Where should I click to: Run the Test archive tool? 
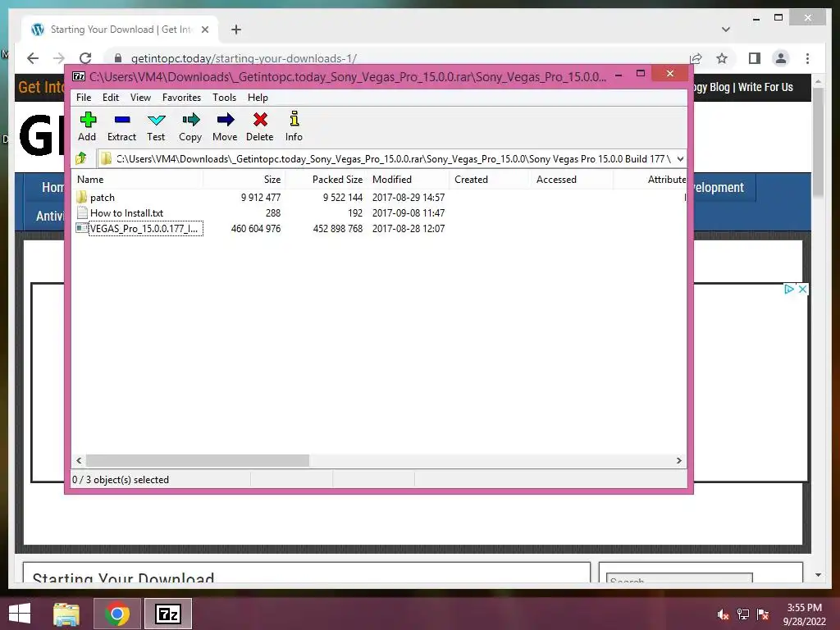(157, 120)
